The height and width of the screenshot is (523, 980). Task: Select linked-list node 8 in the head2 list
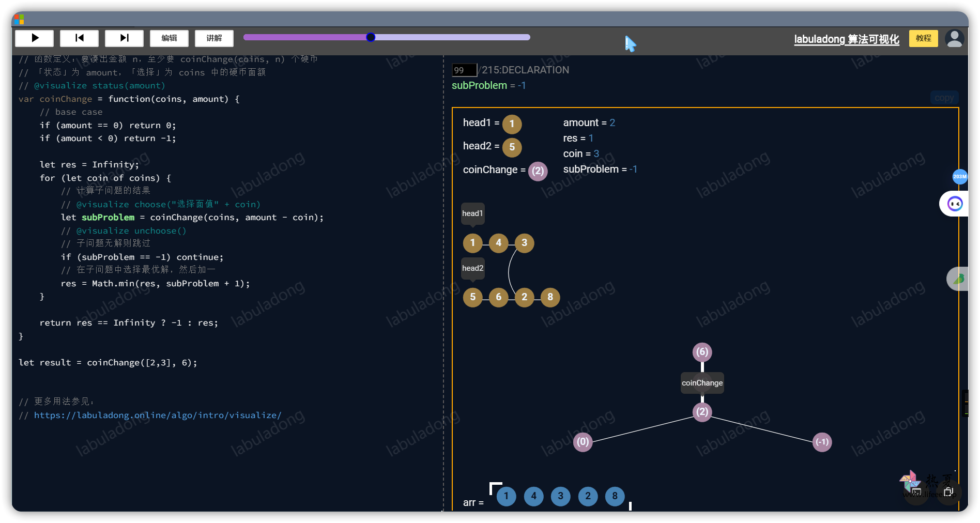tap(550, 297)
